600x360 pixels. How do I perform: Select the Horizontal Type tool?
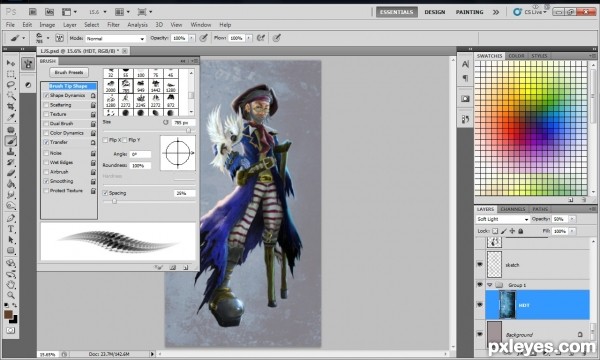pos(11,229)
